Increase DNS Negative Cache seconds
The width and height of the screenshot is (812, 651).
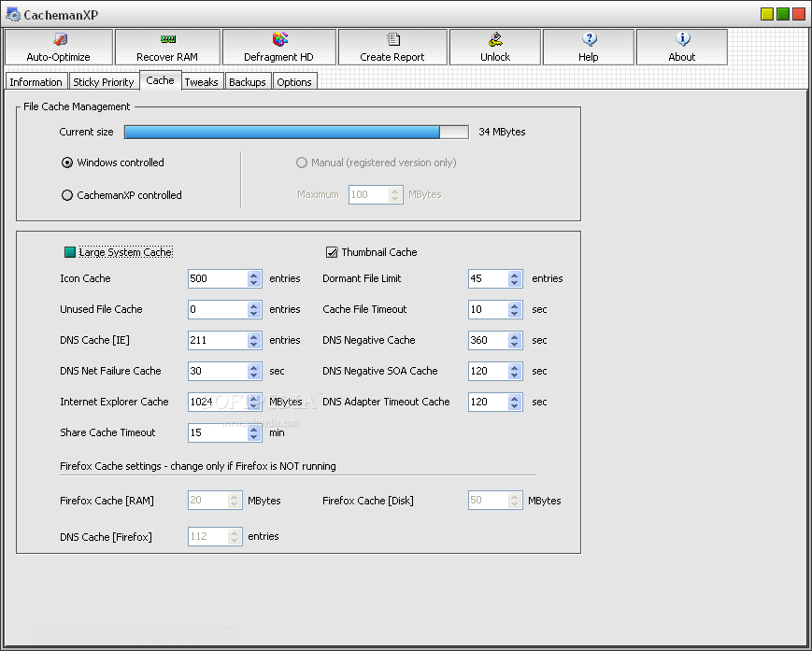pos(514,336)
